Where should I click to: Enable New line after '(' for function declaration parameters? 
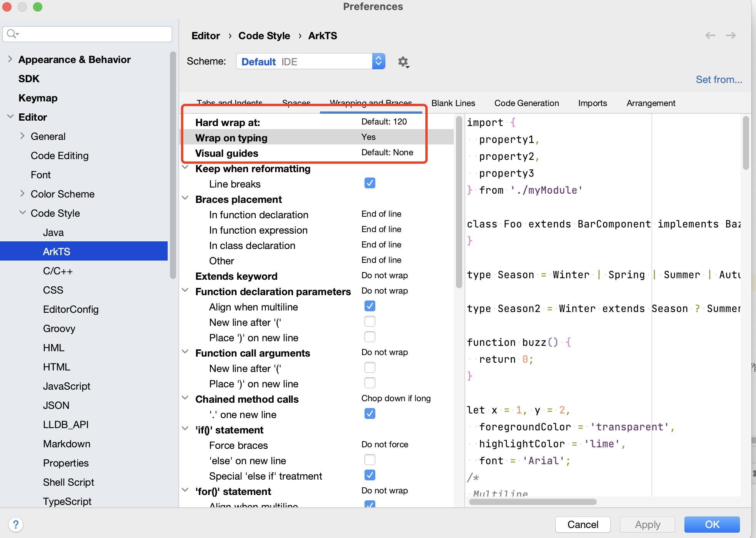point(370,321)
